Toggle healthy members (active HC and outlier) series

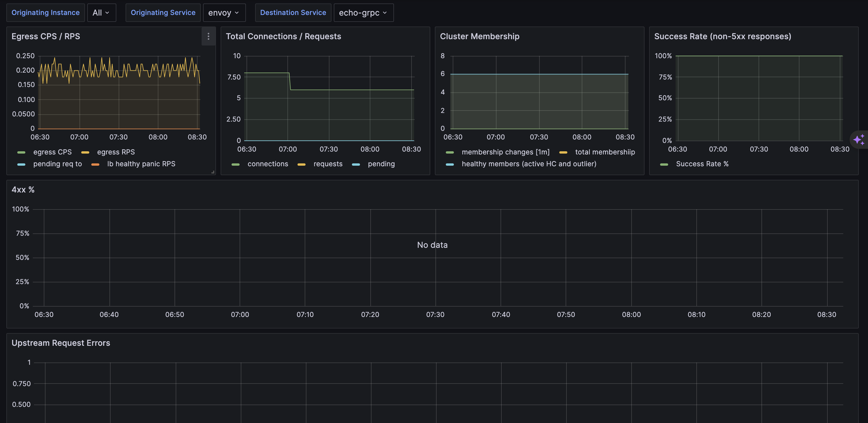click(529, 164)
